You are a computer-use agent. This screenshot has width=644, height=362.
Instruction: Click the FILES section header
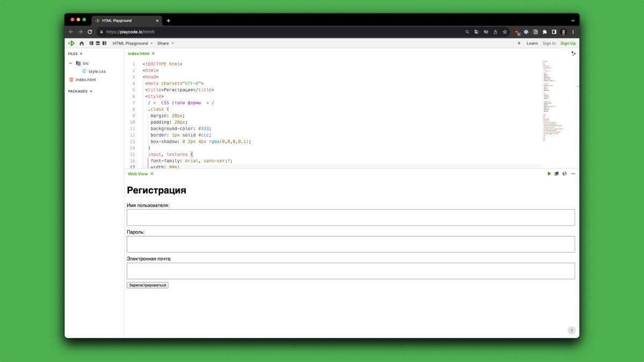pyautogui.click(x=73, y=54)
